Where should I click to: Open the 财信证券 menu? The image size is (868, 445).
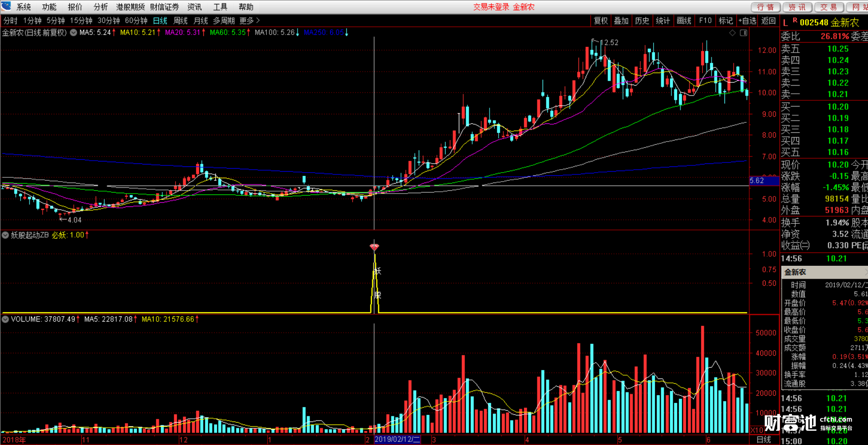click(164, 7)
